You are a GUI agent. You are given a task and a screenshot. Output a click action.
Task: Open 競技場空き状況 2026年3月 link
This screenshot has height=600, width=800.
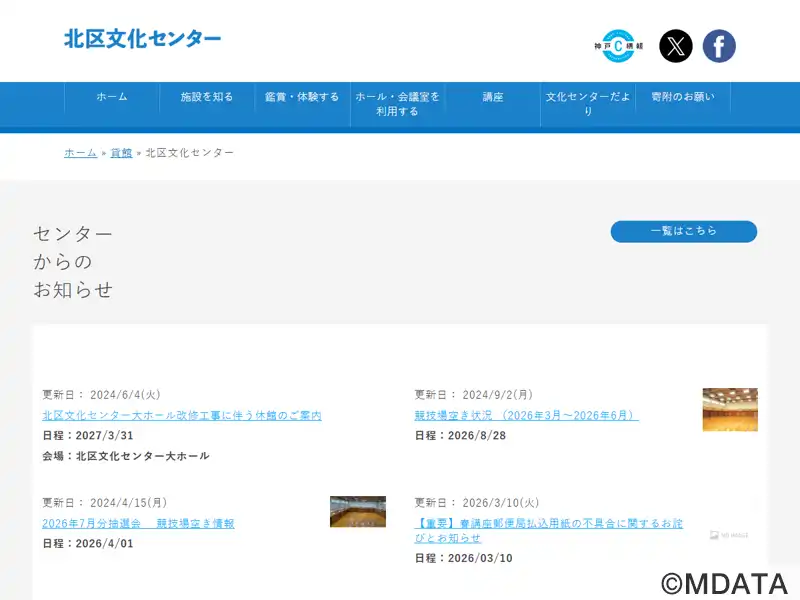526,416
